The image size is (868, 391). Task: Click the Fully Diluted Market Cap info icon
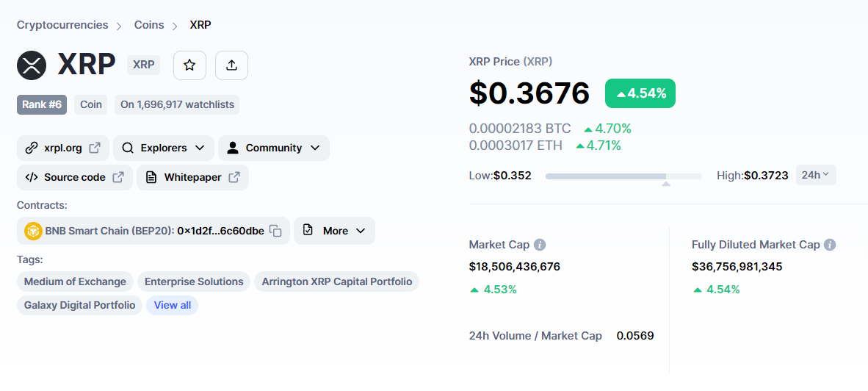point(830,245)
